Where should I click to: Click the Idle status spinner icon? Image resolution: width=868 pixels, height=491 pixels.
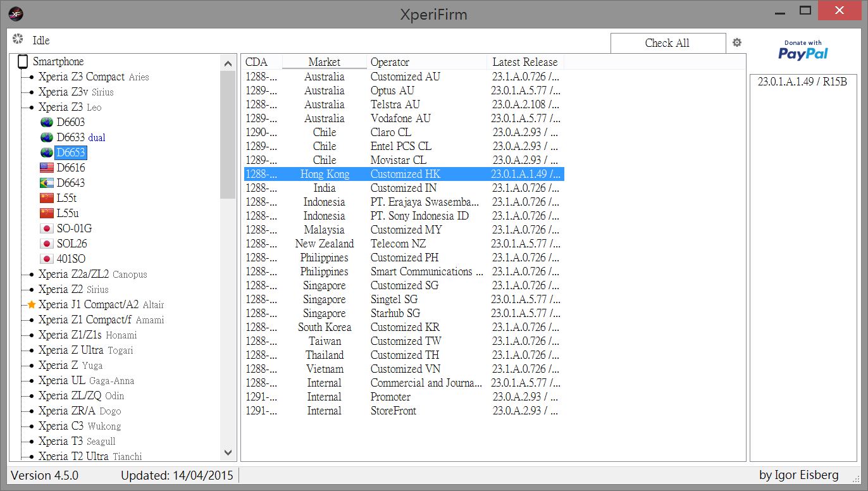18,39
